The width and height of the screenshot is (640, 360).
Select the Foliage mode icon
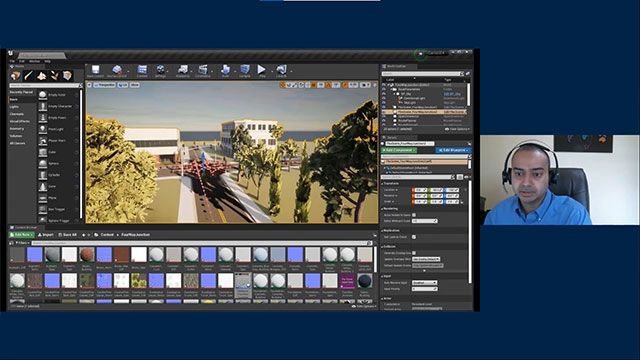pyautogui.click(x=54, y=76)
